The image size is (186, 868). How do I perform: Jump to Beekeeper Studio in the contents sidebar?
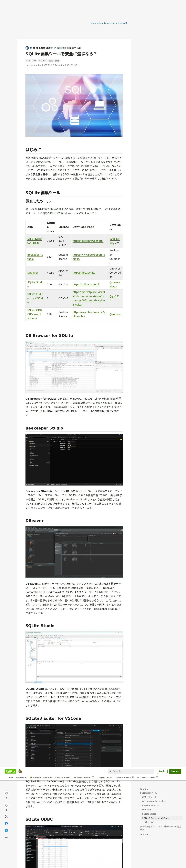[151, 806]
